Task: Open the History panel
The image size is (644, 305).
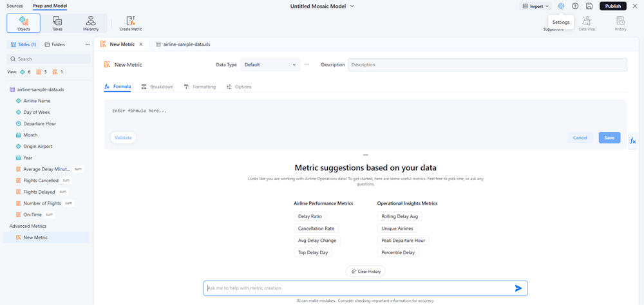Action: click(x=620, y=24)
